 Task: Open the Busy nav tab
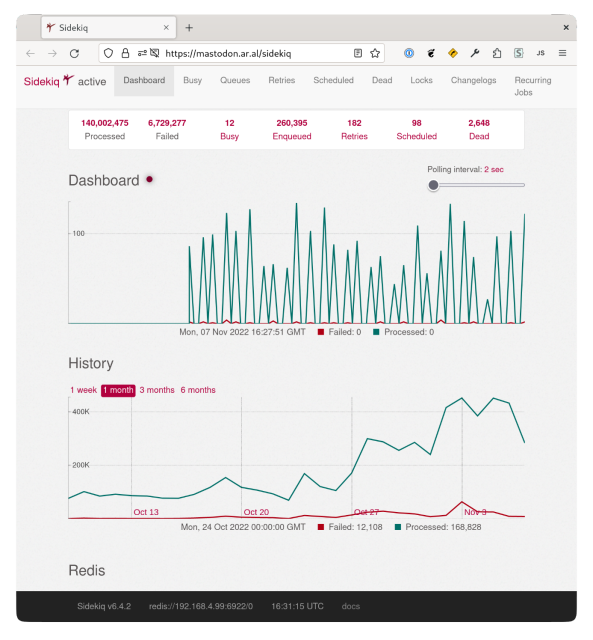193,80
